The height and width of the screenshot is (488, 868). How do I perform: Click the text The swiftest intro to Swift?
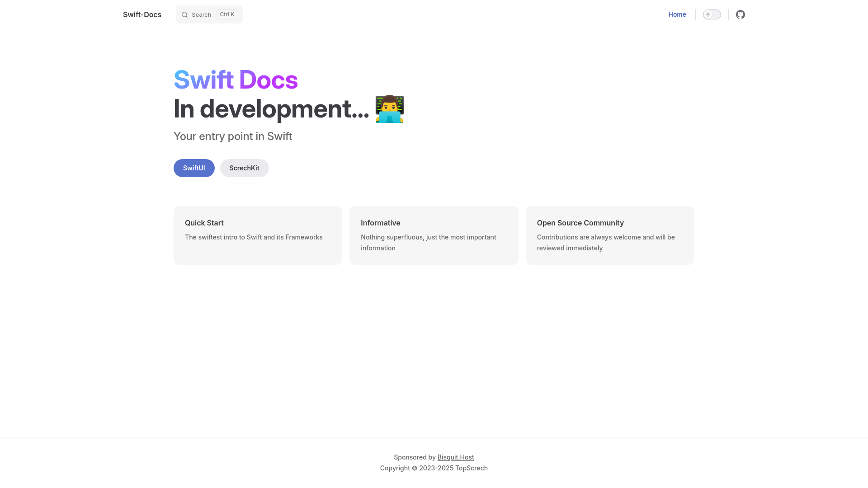click(x=254, y=237)
